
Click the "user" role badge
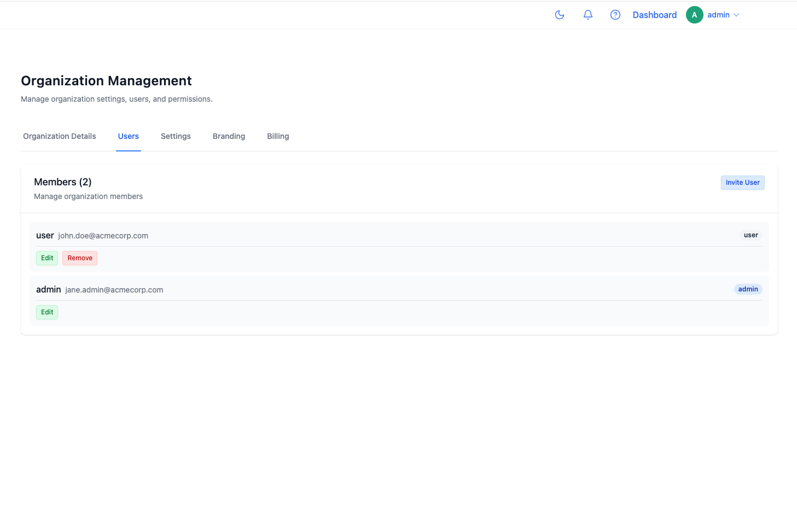(x=751, y=235)
